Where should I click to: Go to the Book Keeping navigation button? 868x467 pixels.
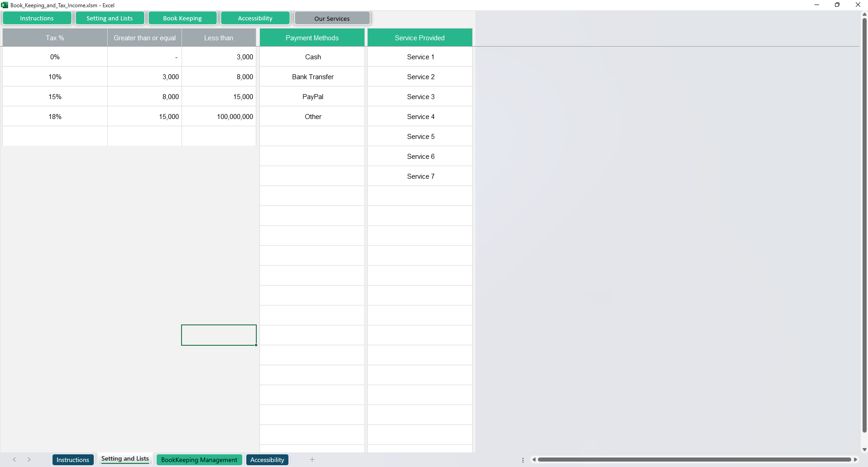point(182,19)
